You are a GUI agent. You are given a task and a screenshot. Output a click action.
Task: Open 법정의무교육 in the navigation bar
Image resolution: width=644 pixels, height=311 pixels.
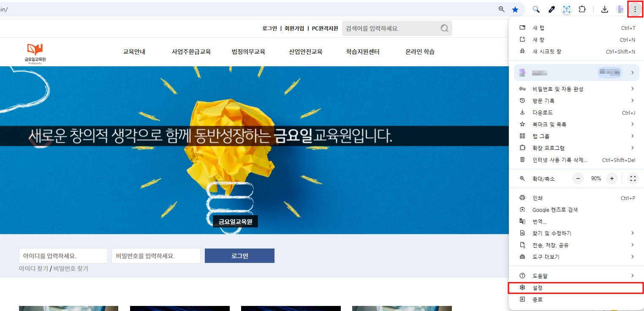[248, 52]
